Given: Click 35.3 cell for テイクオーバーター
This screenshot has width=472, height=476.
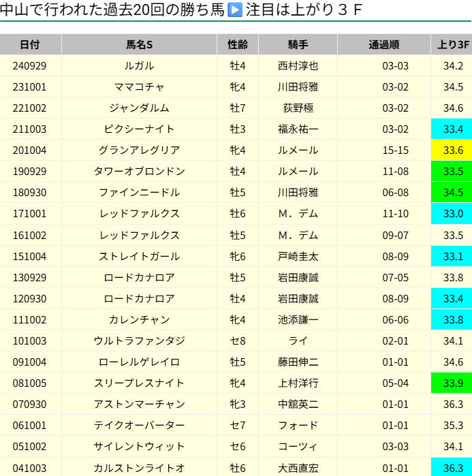Looking at the screenshot, I should tap(453, 425).
